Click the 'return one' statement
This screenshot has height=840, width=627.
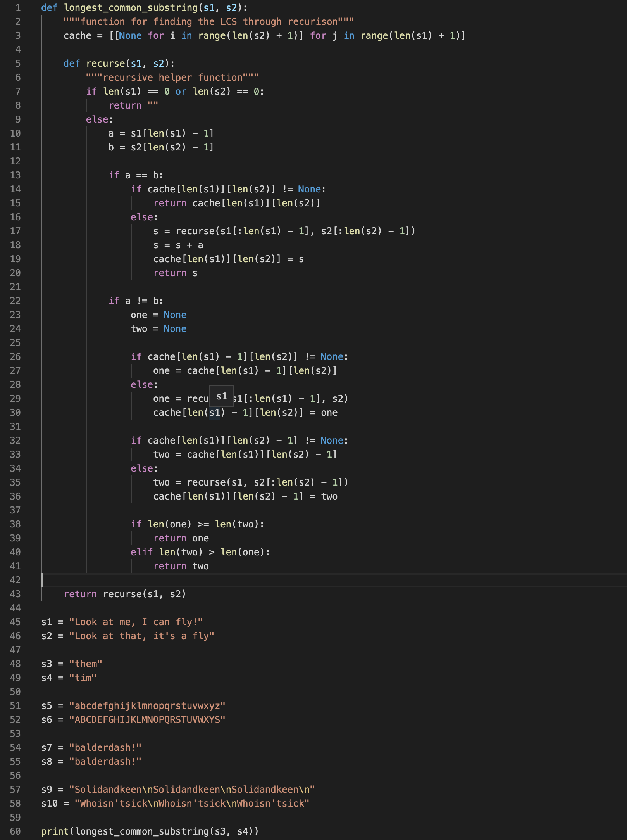[181, 538]
